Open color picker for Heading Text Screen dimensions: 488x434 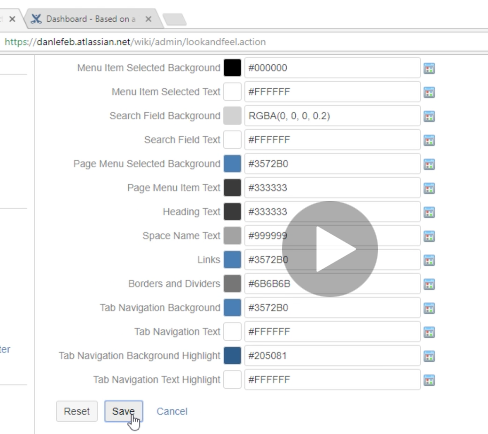tap(429, 212)
